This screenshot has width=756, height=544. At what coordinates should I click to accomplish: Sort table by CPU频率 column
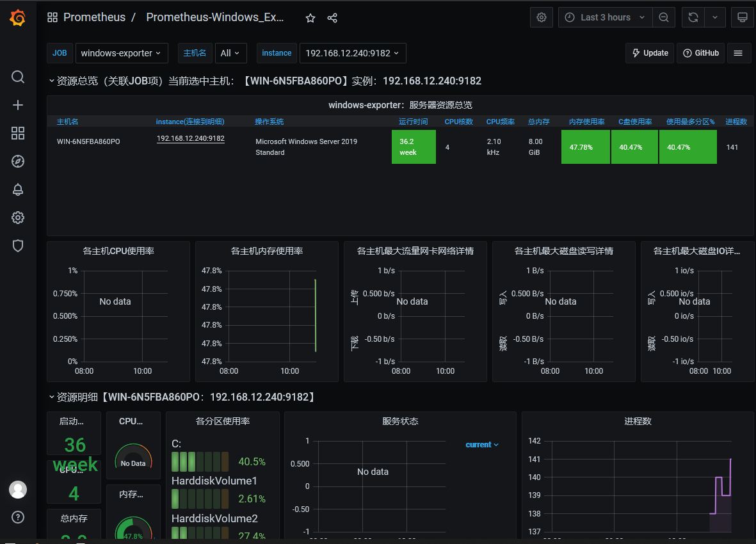pyautogui.click(x=500, y=122)
